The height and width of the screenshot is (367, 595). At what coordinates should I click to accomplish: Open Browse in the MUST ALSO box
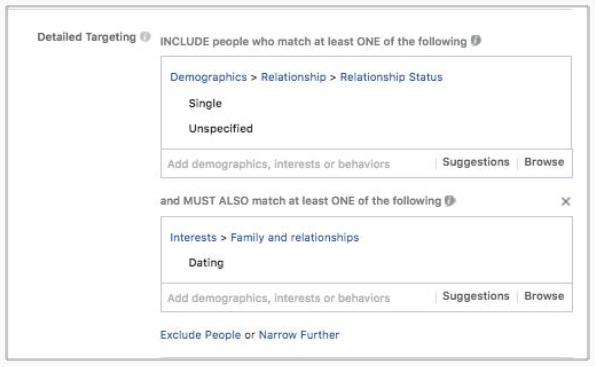(x=544, y=296)
